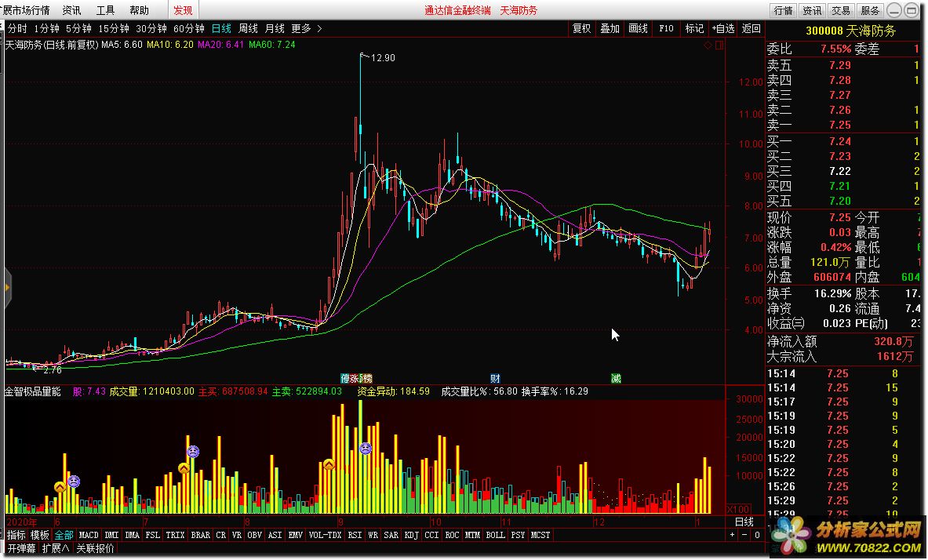Click the sad-face signal icon at the September volume peak
928x560 pixels.
pos(366,449)
